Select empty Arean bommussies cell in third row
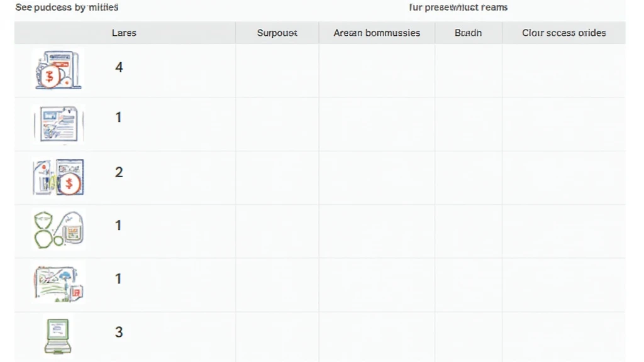Screen dimensions: 644x362 click(x=377, y=178)
